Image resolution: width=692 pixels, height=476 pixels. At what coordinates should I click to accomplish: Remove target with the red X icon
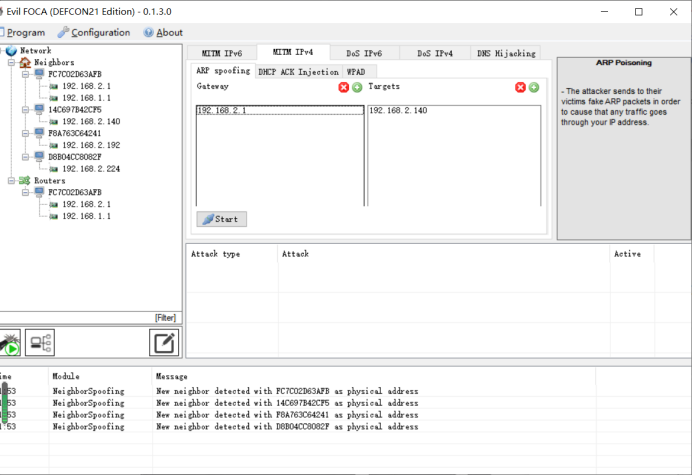pyautogui.click(x=520, y=87)
